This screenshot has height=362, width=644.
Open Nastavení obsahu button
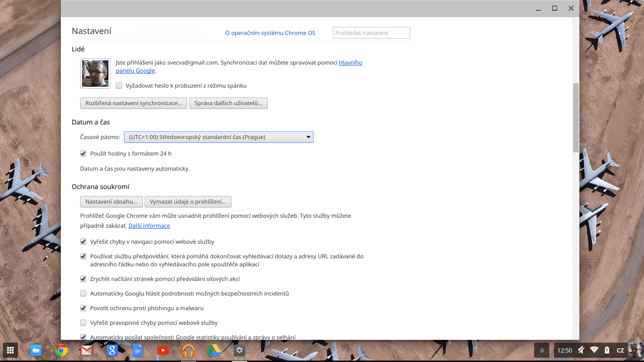[x=111, y=202]
